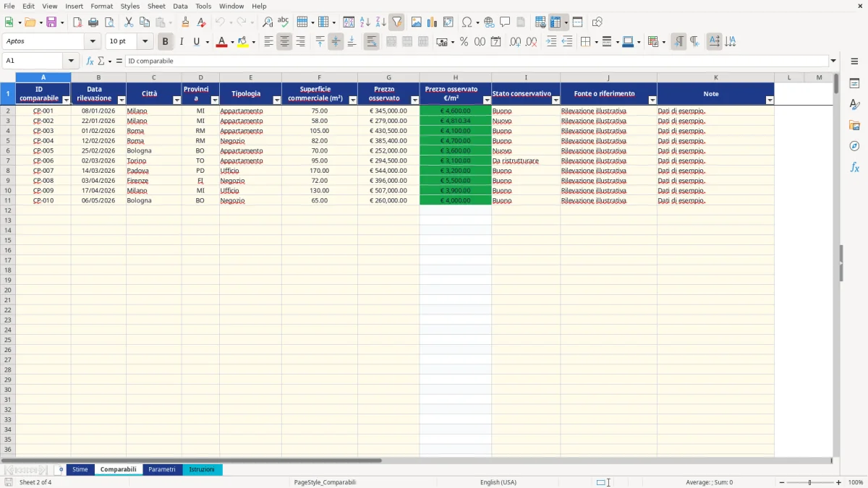Clone formatting with paintbrush

click(186, 22)
